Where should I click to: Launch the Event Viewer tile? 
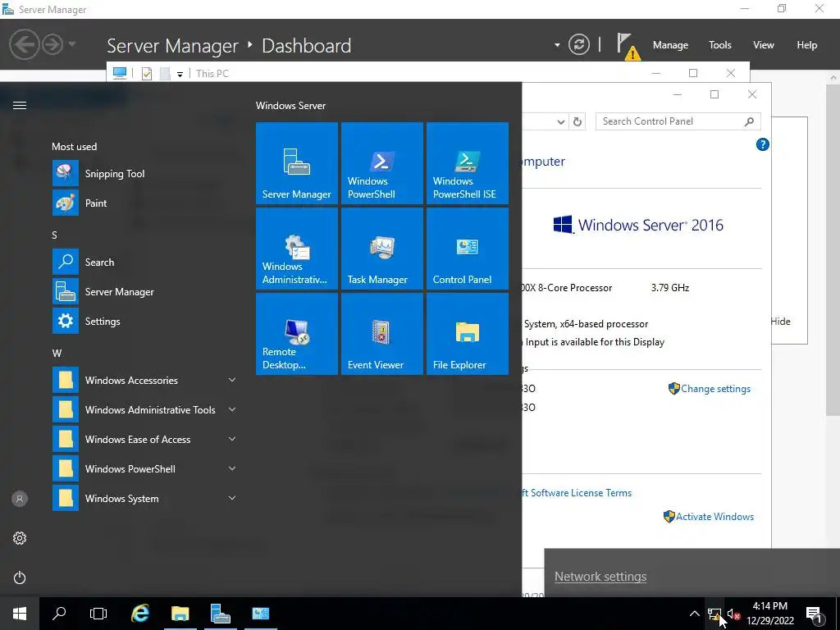382,334
